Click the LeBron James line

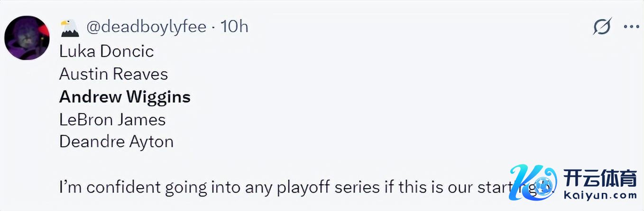[112, 120]
